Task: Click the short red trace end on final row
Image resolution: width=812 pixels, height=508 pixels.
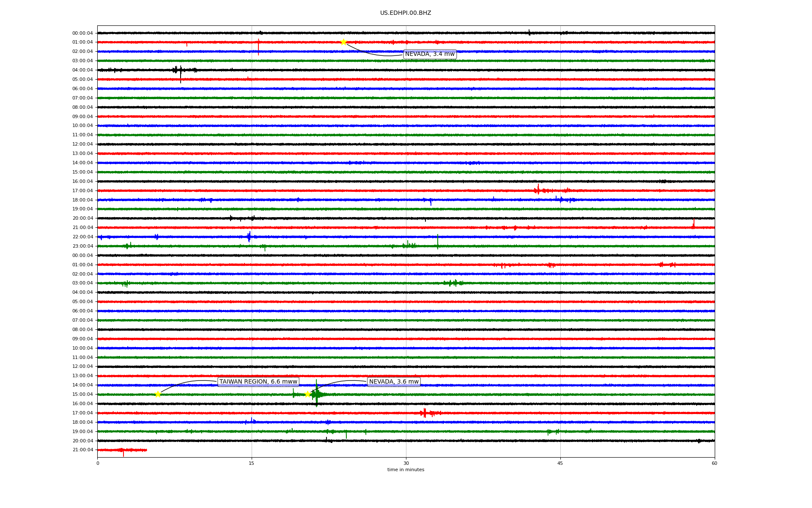Action: 146,450
